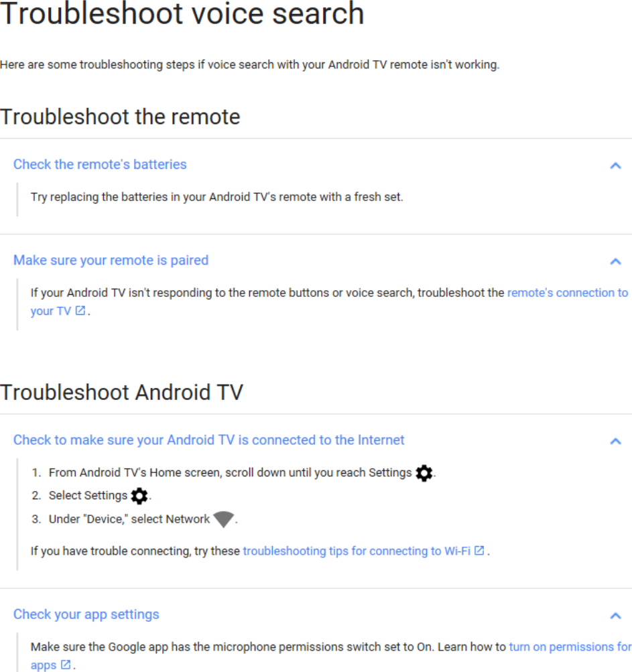The height and width of the screenshot is (672, 632).
Task: Click external link icon after "your TV"
Action: pos(80,311)
